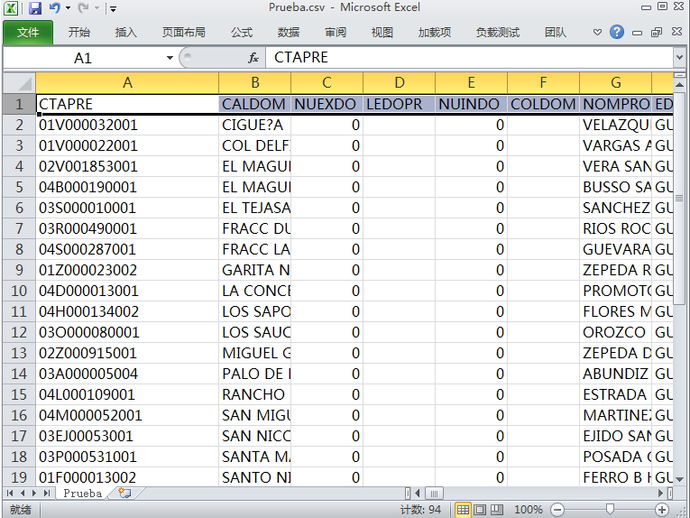This screenshot has height=518, width=690.
Task: Click cell 01V000032001
Action: click(127, 125)
